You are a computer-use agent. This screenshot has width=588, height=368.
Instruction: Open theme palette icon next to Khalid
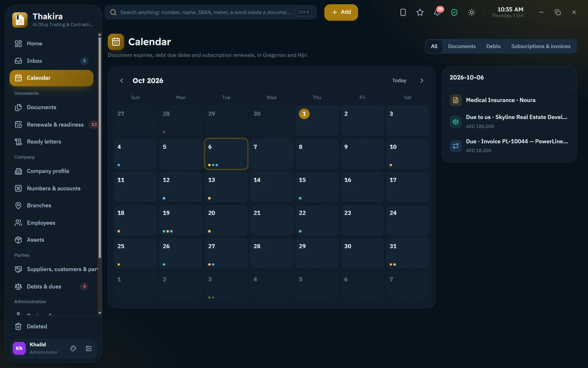pyautogui.click(x=73, y=348)
